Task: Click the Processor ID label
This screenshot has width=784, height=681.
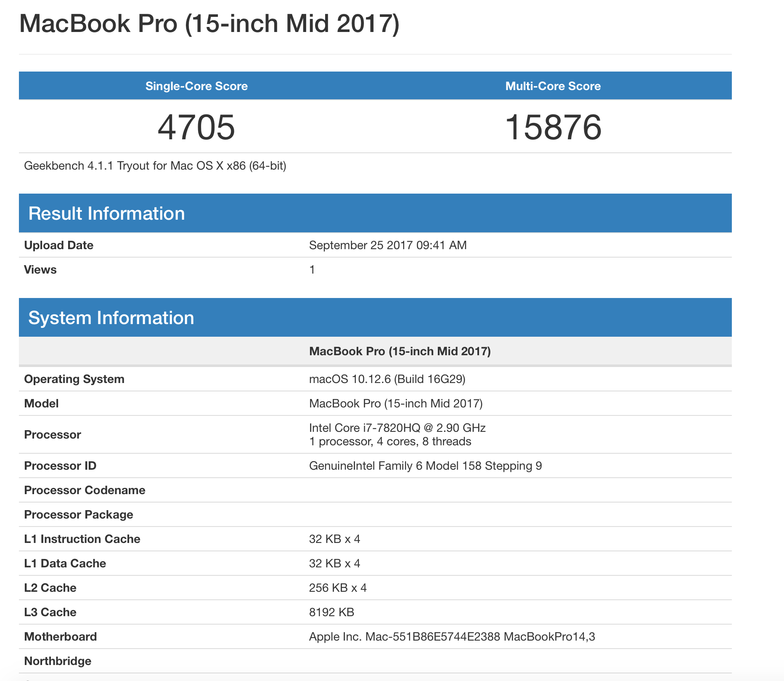Action: (x=60, y=466)
